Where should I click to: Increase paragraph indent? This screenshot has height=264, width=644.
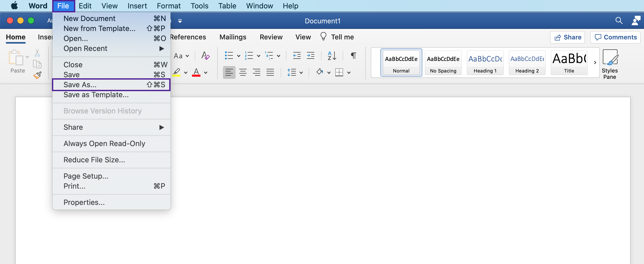tap(311, 56)
